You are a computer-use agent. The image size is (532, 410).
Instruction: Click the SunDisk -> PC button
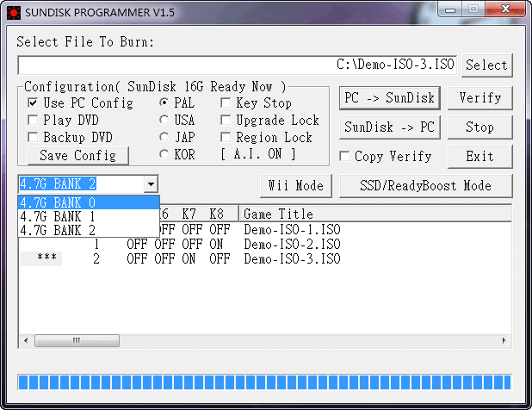click(390, 127)
